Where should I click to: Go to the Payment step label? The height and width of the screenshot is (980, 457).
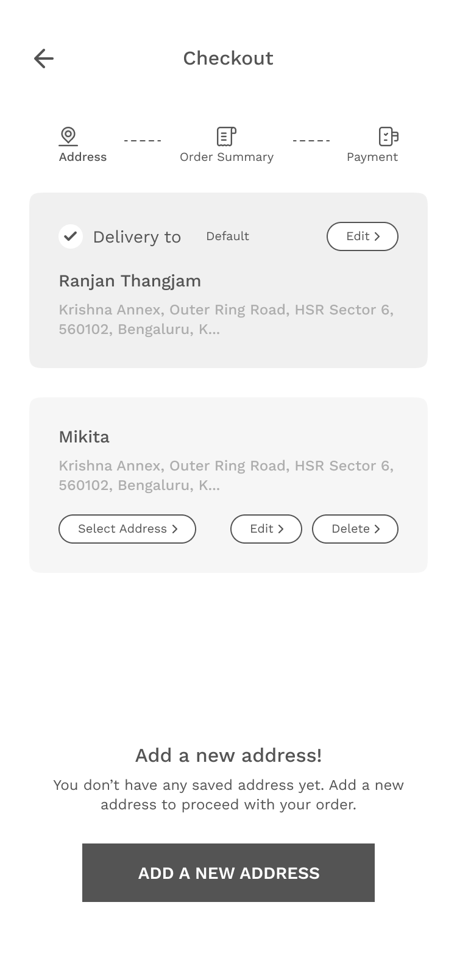(x=372, y=157)
